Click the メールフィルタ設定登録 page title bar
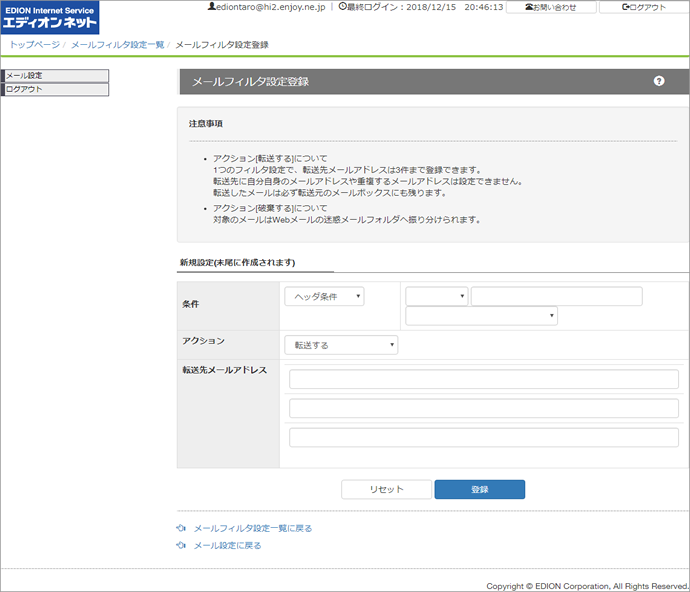 [x=434, y=81]
